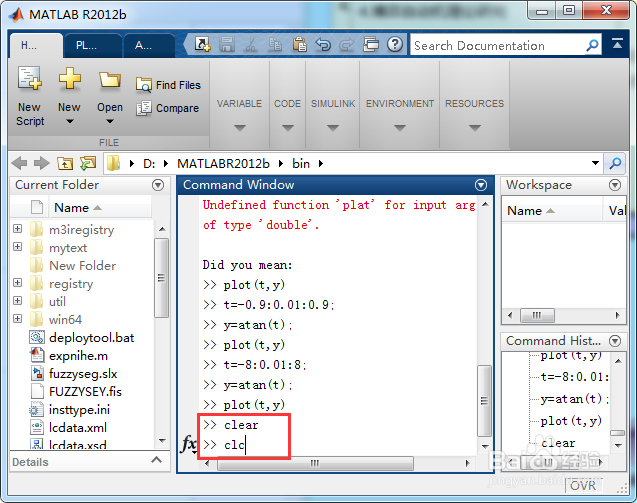Switch to the A... (Apps) tab
The height and width of the screenshot is (503, 637).
pyautogui.click(x=150, y=46)
